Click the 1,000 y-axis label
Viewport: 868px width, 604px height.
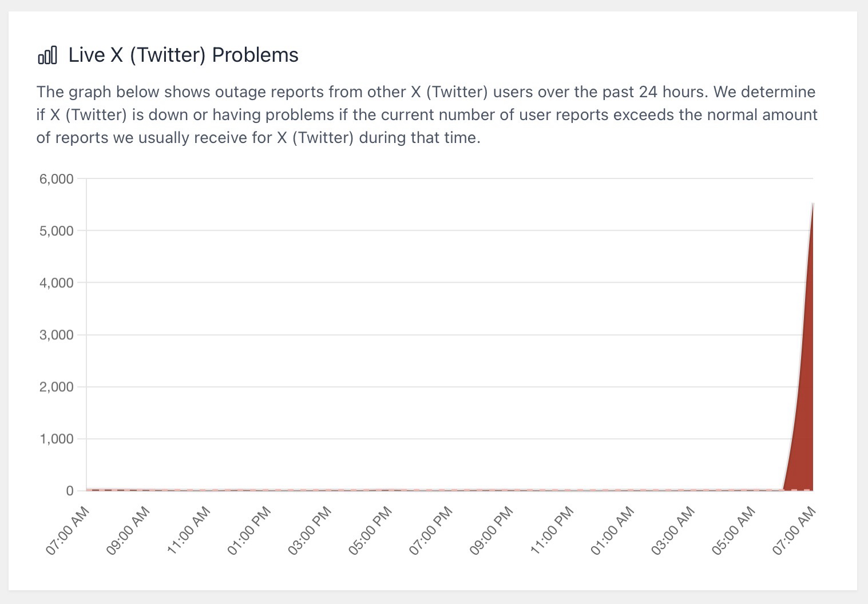tap(56, 439)
